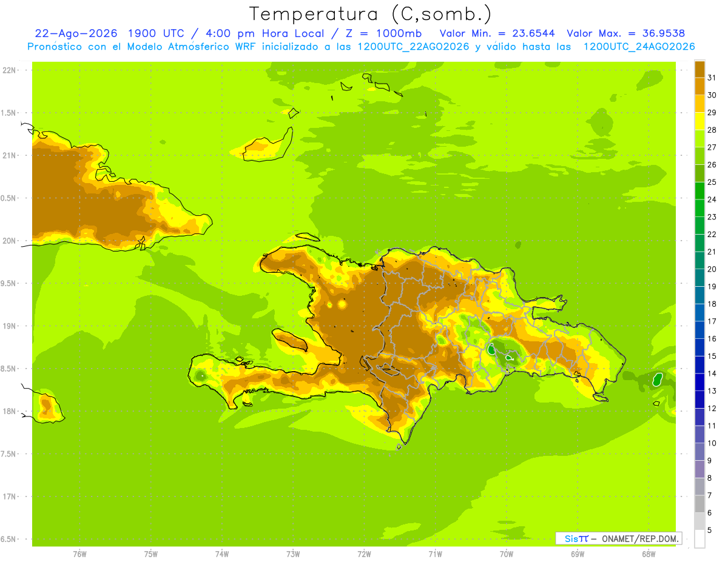This screenshot has width=728, height=562.
Task: Click blue legend swatch between 16 and 17
Action: click(x=699, y=330)
